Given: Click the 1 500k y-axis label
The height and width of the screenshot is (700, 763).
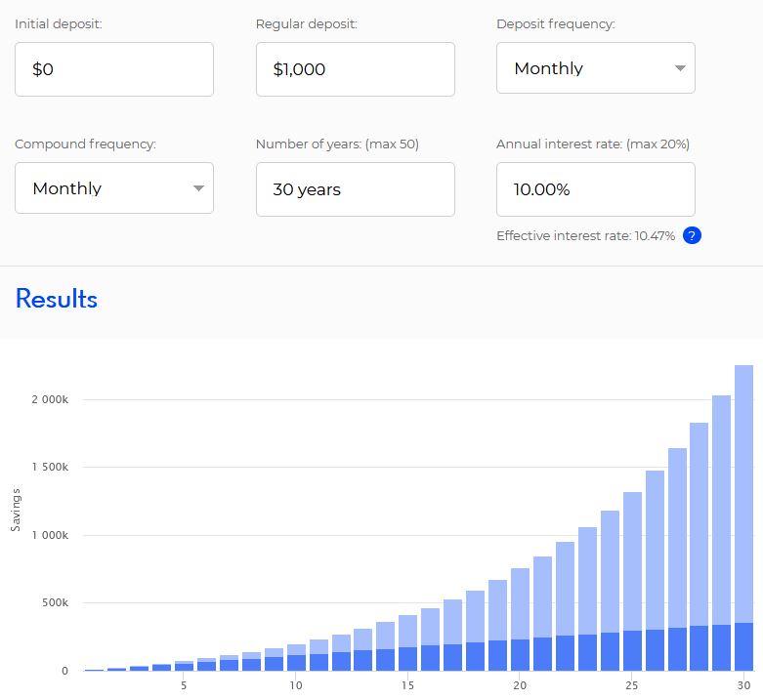Looking at the screenshot, I should click(x=49, y=468).
